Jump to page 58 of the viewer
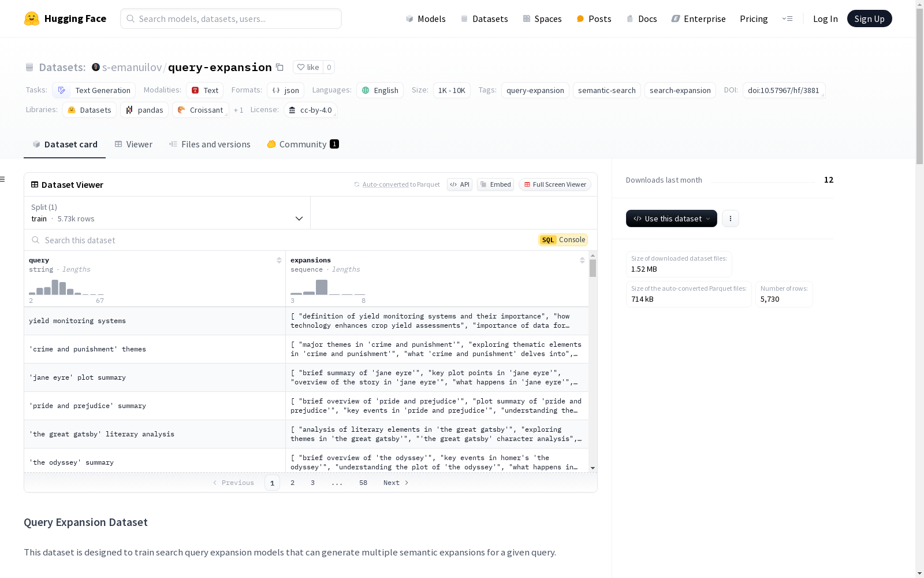This screenshot has width=924, height=578. (x=363, y=483)
